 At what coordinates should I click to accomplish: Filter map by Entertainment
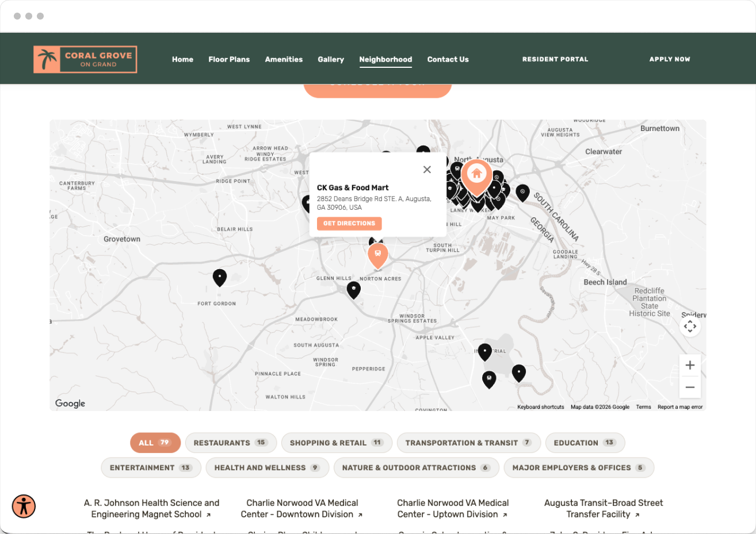(x=151, y=468)
